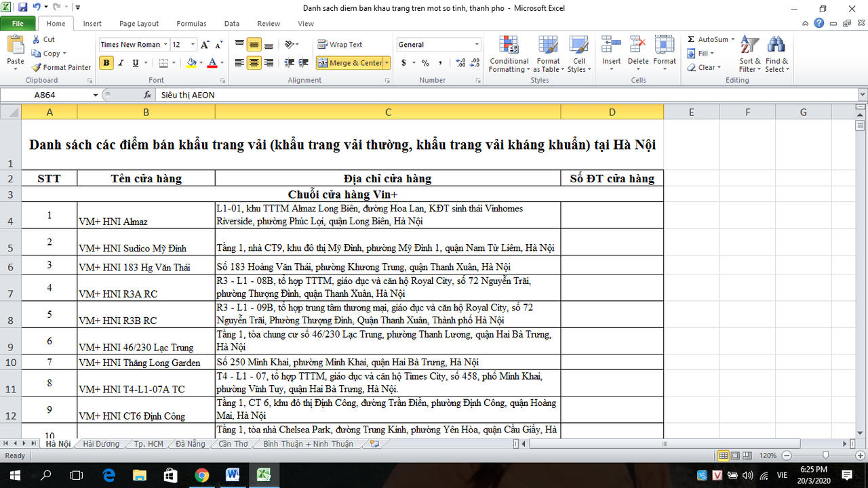868x488 pixels.
Task: Click the Cut scissors icon
Action: click(x=36, y=39)
